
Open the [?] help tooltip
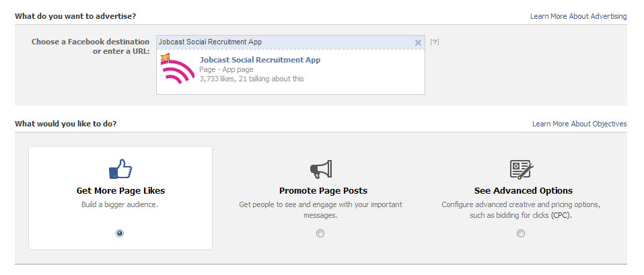tap(435, 42)
